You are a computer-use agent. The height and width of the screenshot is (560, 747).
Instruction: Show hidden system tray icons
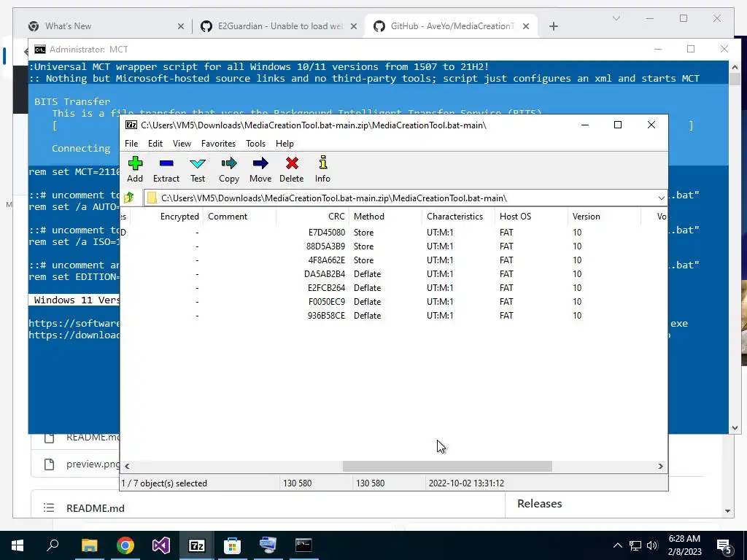point(617,545)
